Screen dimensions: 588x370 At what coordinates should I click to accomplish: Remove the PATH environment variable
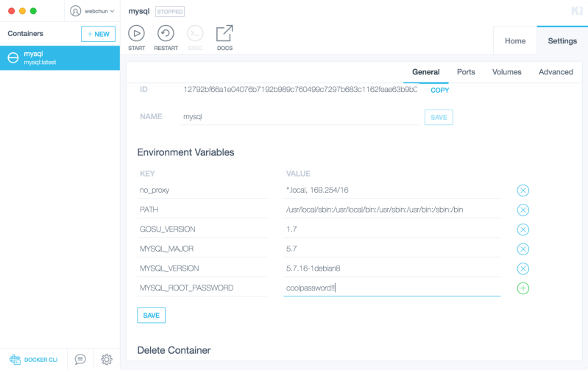coord(523,210)
